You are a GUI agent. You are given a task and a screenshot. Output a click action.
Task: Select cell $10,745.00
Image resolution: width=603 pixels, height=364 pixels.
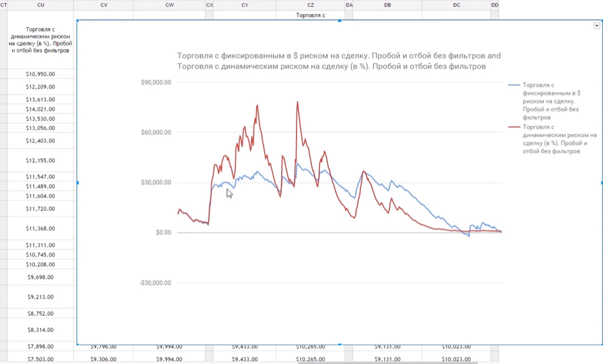point(40,254)
